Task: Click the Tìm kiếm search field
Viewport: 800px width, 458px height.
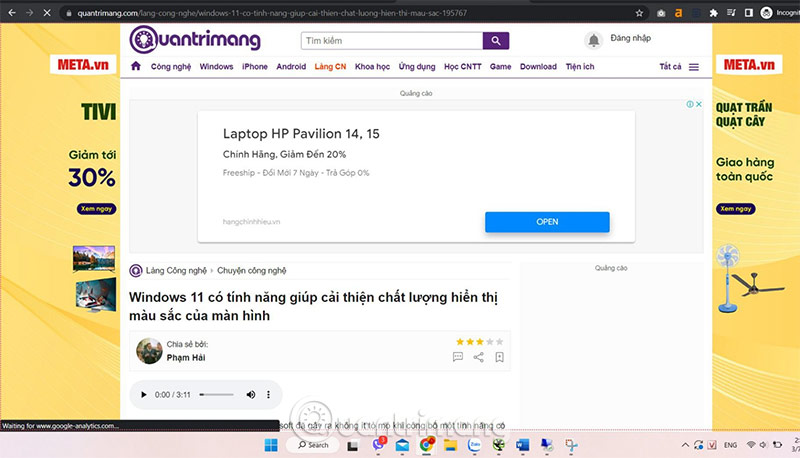Action: click(392, 41)
